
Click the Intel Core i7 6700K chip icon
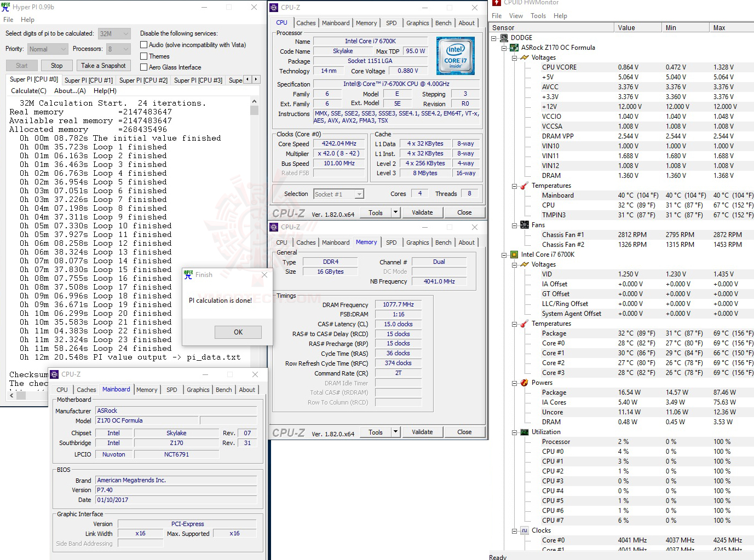pos(514,255)
